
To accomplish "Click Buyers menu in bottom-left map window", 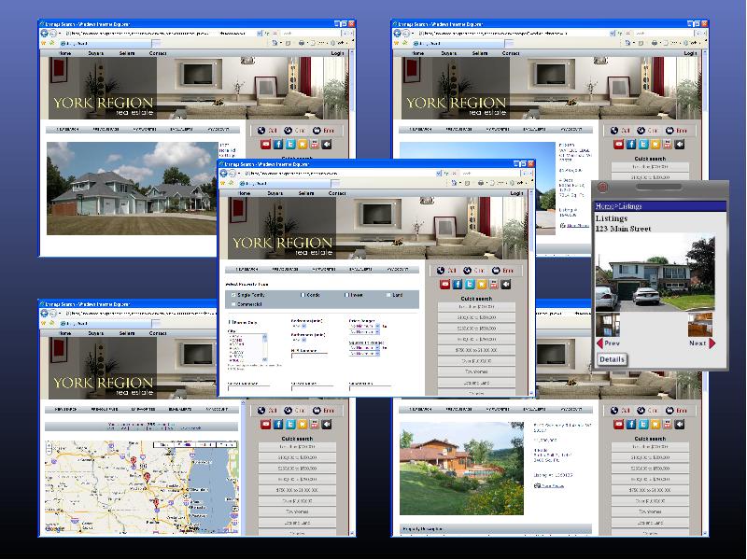I will [96, 333].
